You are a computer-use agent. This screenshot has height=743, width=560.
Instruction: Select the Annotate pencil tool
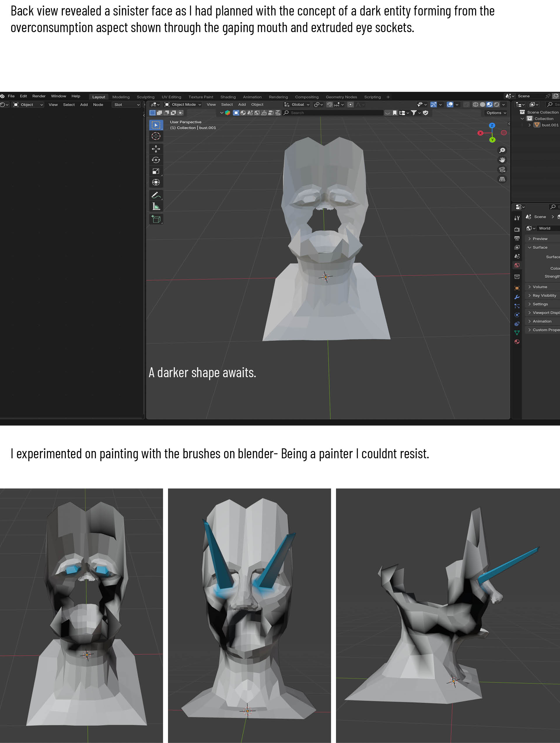(x=155, y=195)
